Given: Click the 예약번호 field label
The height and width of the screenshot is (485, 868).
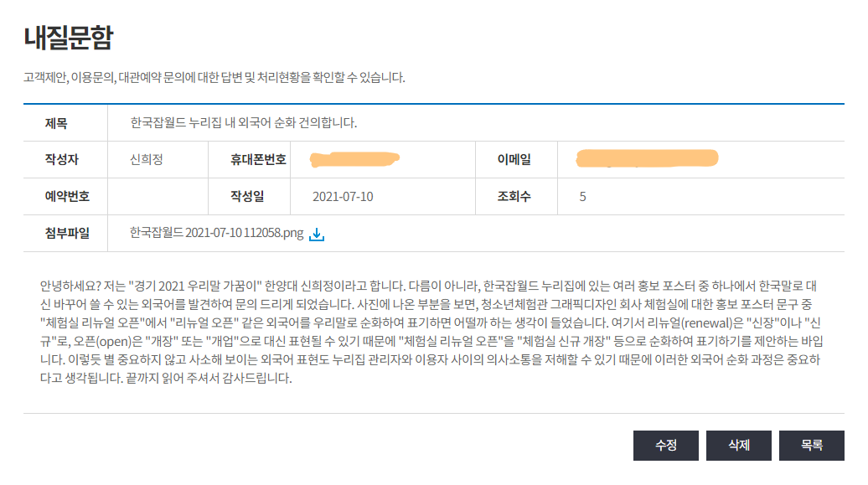Looking at the screenshot, I should [x=67, y=197].
